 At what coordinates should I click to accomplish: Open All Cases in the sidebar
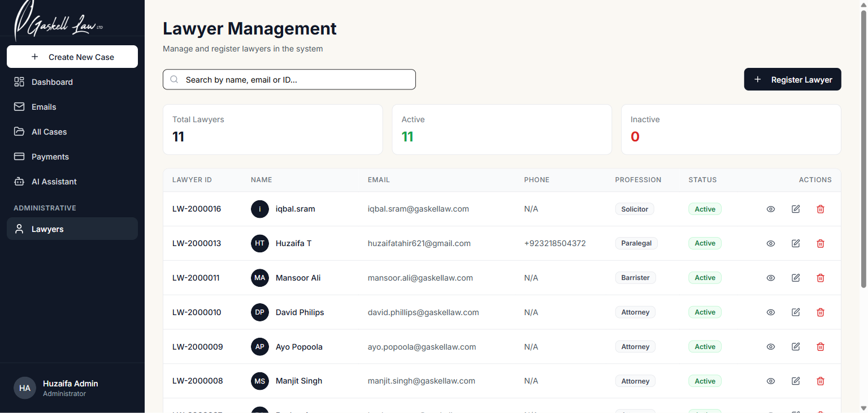click(x=49, y=132)
